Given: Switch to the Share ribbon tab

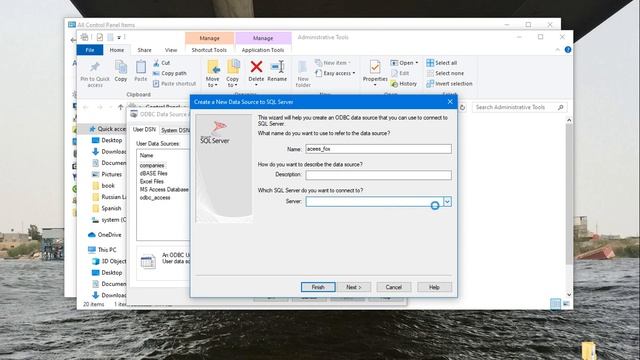Looking at the screenshot, I should pos(144,50).
